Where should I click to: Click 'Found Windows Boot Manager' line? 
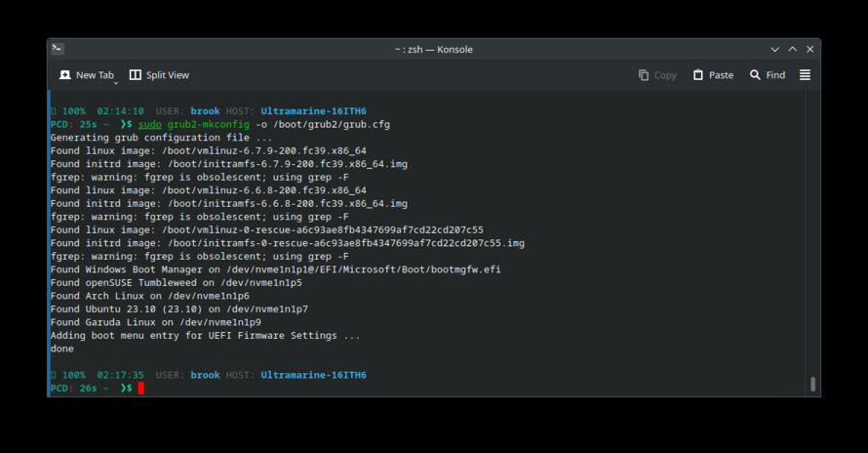(x=275, y=269)
